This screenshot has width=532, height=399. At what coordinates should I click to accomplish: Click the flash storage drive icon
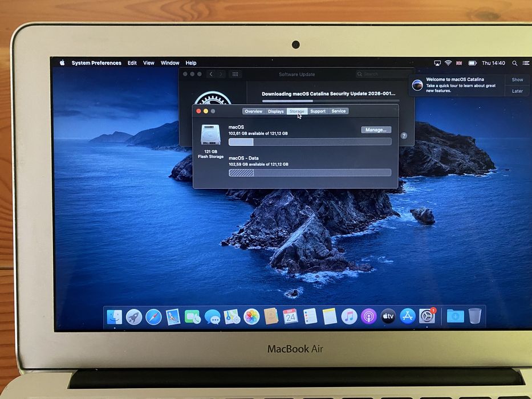pyautogui.click(x=210, y=135)
